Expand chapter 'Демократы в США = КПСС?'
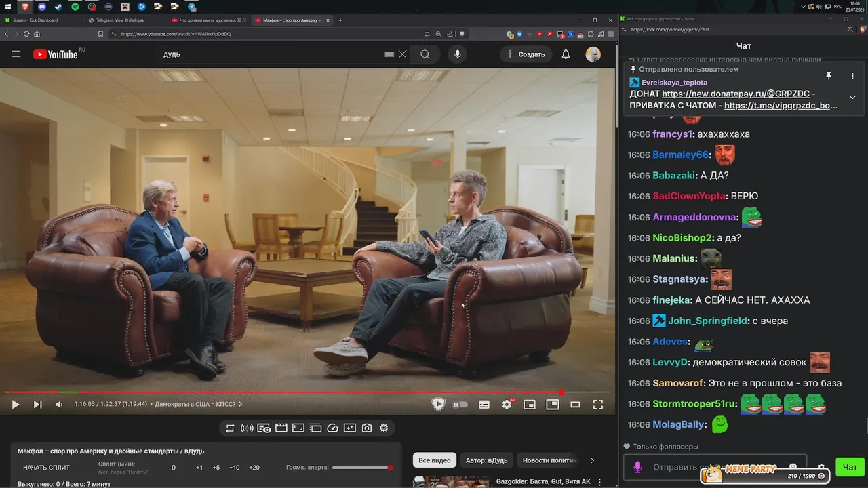The image size is (868, 488). [x=198, y=405]
